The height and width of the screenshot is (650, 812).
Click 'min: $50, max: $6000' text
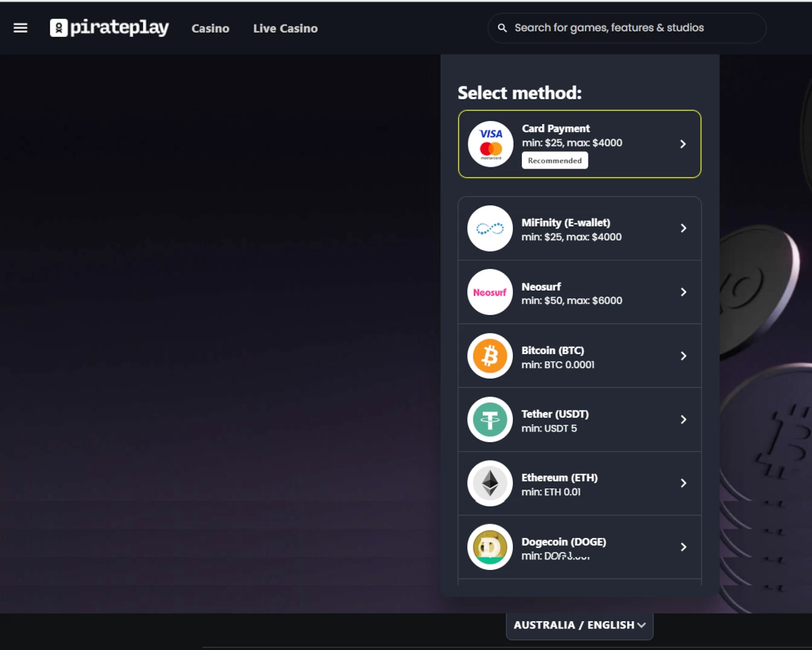coord(572,301)
